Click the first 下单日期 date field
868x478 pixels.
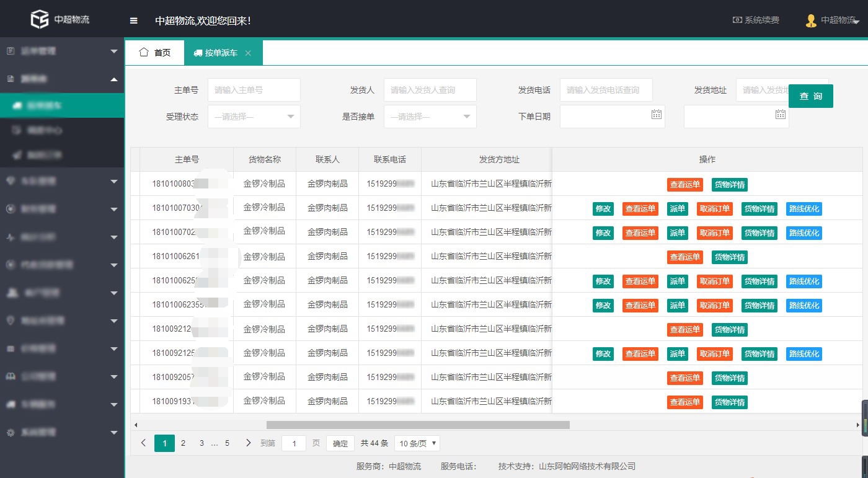click(613, 117)
